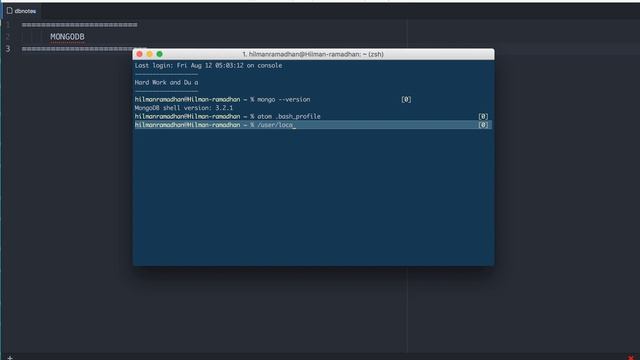Click the '/user/loca' command being typed
This screenshot has width=640, height=360.
pos(275,125)
